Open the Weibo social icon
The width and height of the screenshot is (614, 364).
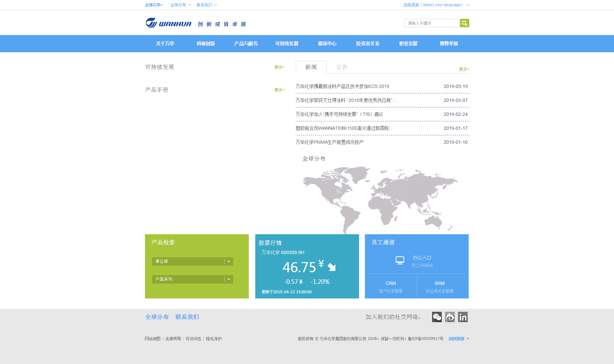(x=450, y=317)
